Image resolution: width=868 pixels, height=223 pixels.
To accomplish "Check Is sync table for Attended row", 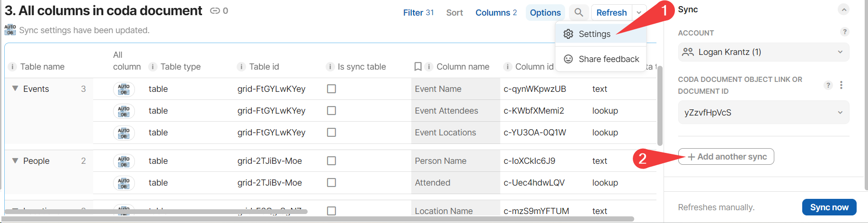I will [x=332, y=183].
